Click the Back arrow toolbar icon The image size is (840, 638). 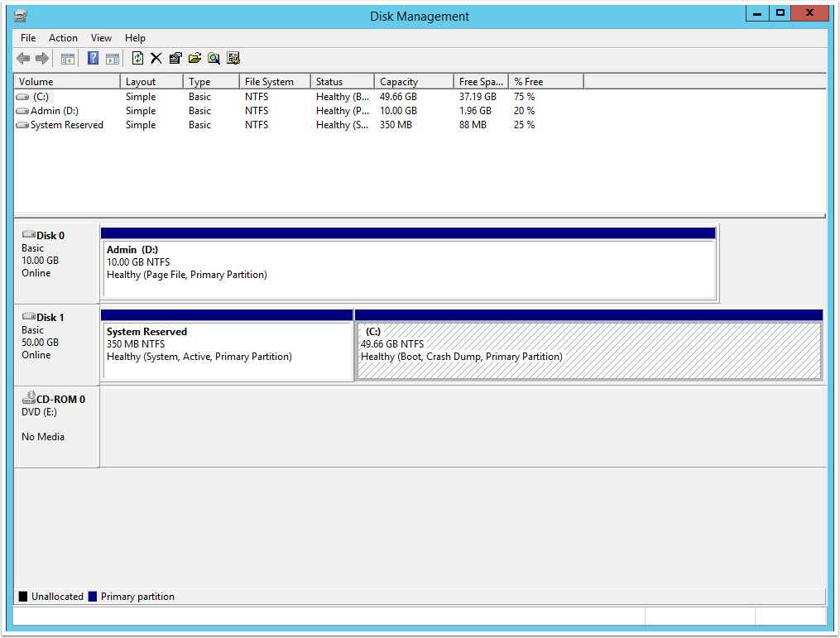pyautogui.click(x=23, y=59)
